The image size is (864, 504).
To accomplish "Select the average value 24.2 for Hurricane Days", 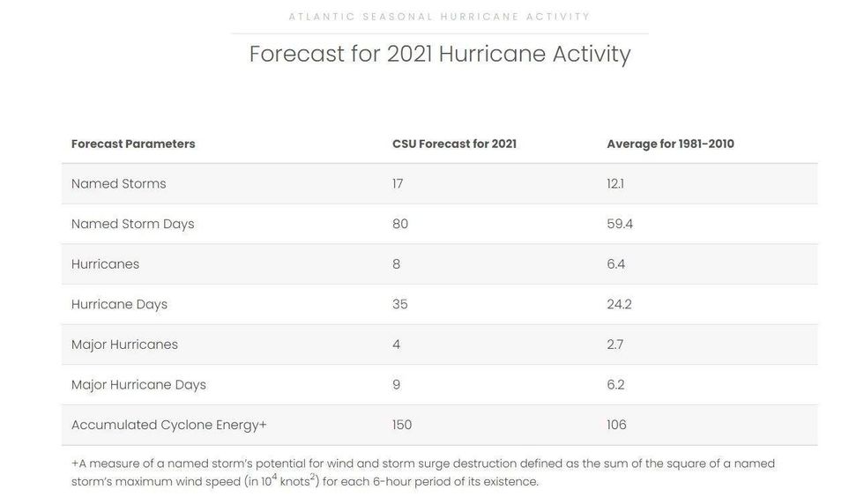I will (x=619, y=304).
